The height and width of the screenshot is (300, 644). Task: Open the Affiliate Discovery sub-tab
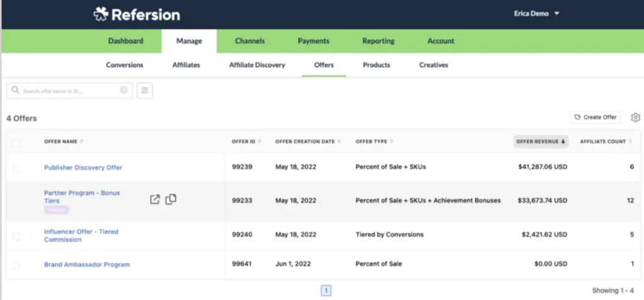(257, 65)
